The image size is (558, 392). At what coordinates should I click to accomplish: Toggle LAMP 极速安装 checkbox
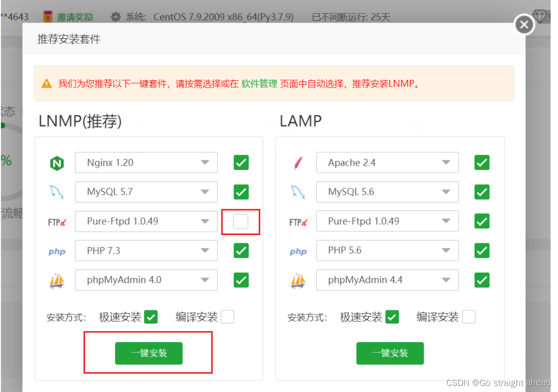392,317
